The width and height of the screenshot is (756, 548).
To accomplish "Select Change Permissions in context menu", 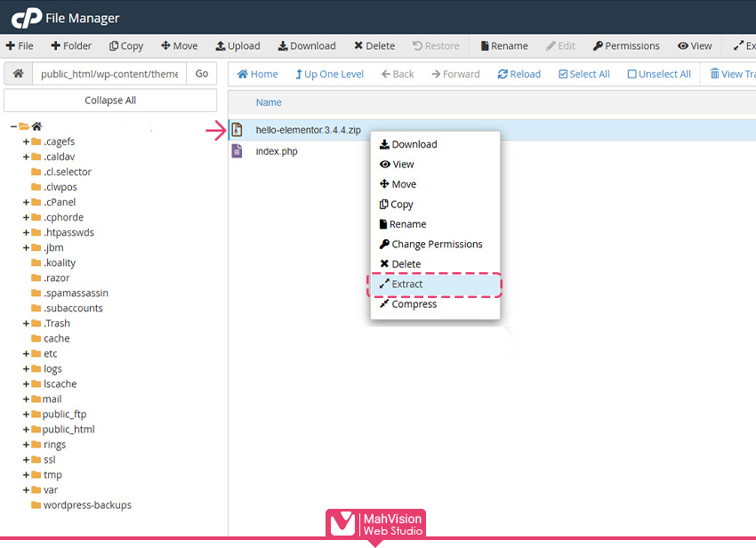I will pyautogui.click(x=437, y=245).
